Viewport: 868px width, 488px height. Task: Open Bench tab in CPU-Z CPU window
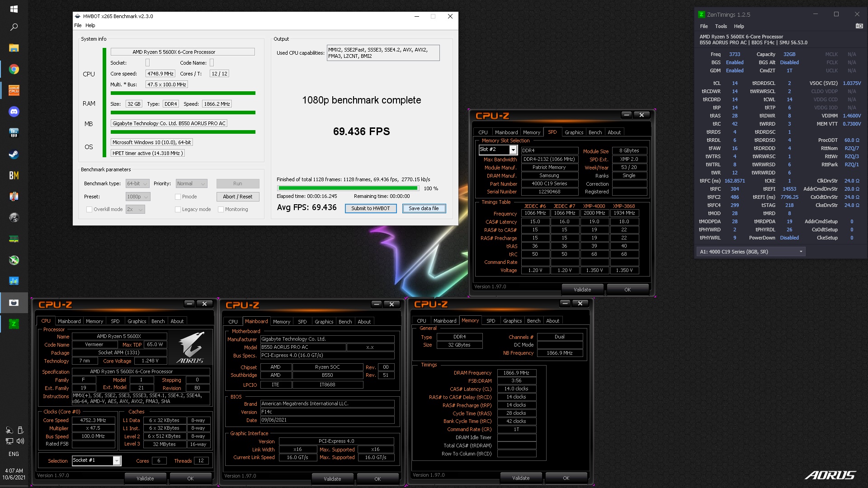[158, 321]
